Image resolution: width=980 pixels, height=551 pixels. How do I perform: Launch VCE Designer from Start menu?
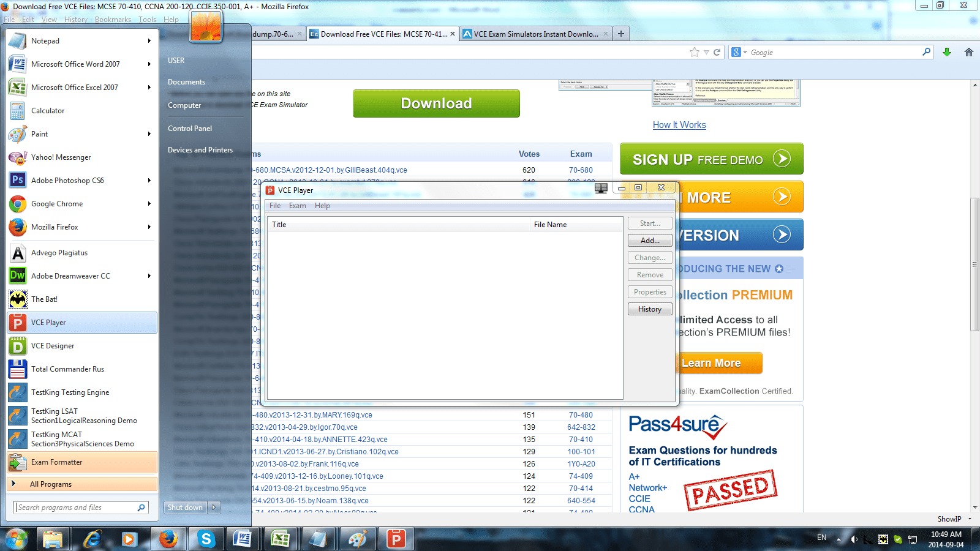click(x=82, y=346)
